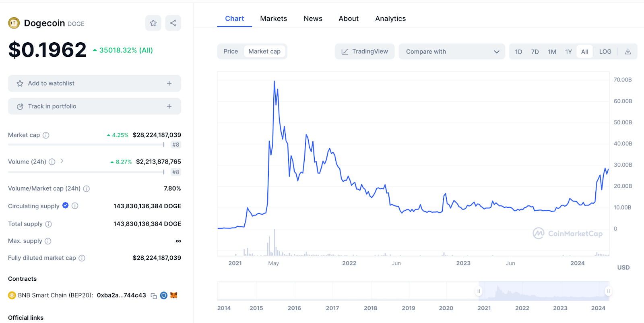Image resolution: width=644 pixels, height=323 pixels.
Task: Expand the Volume (24h) details chevron
Action: click(x=62, y=161)
